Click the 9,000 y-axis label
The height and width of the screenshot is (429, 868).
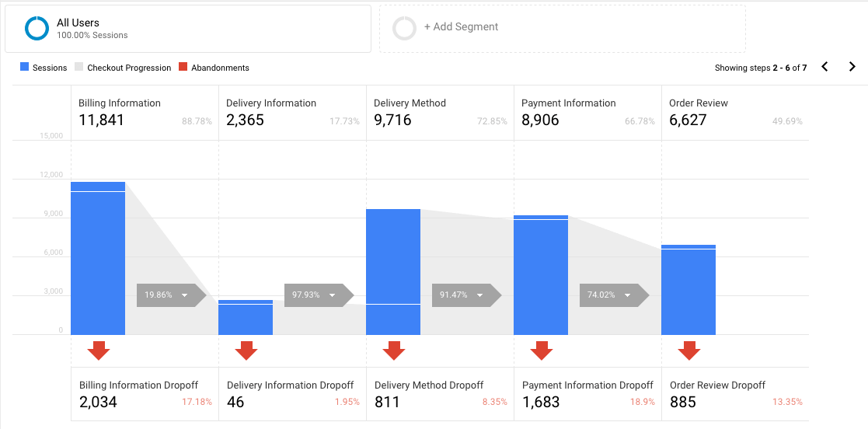[x=53, y=214]
